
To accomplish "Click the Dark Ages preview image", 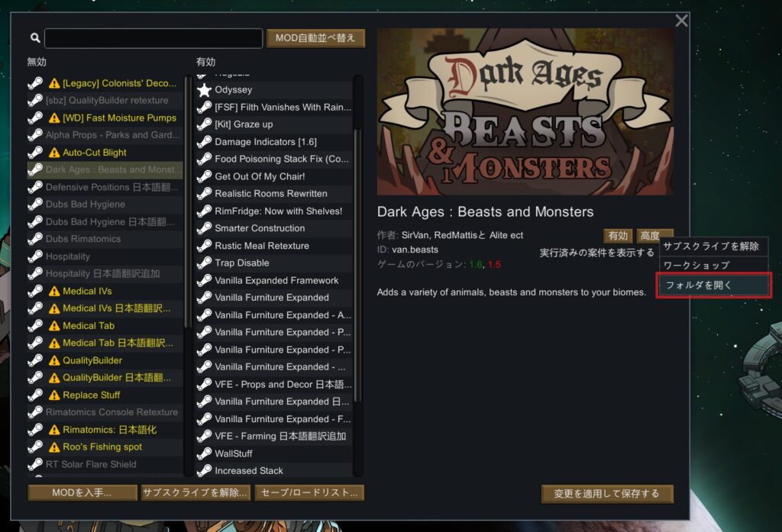I will (525, 111).
